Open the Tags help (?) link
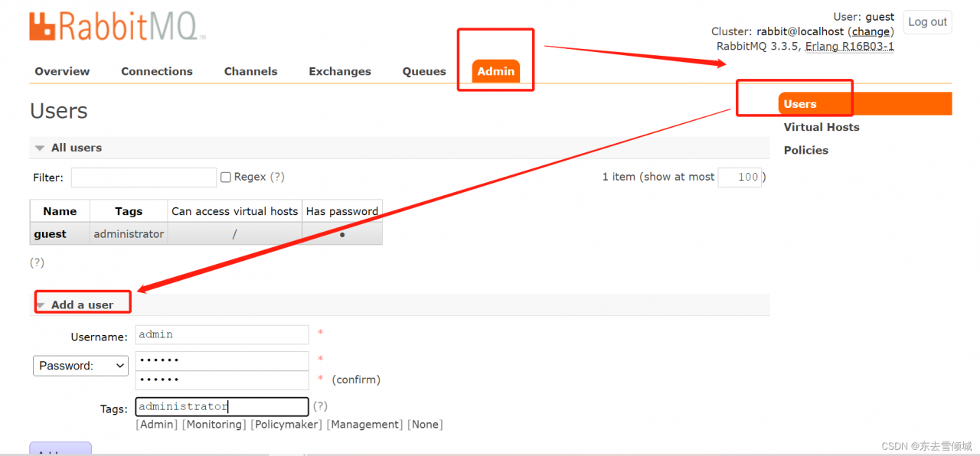This screenshot has width=980, height=456. click(x=320, y=406)
